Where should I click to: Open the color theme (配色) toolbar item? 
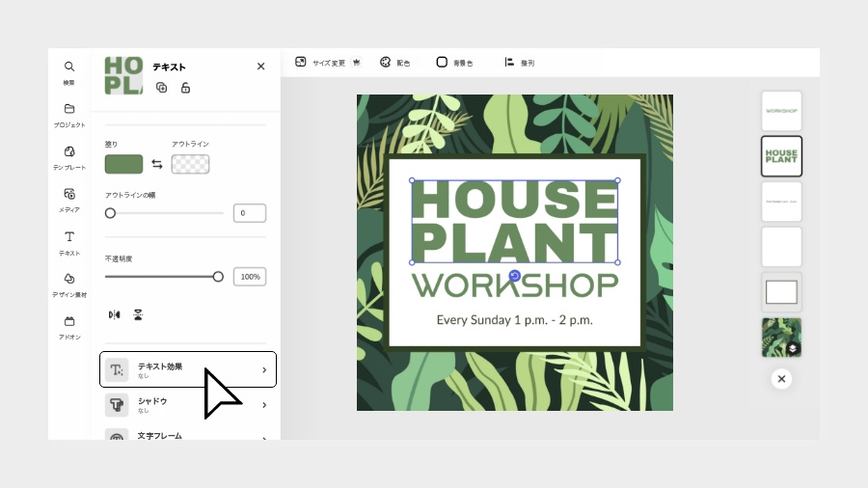pos(395,63)
